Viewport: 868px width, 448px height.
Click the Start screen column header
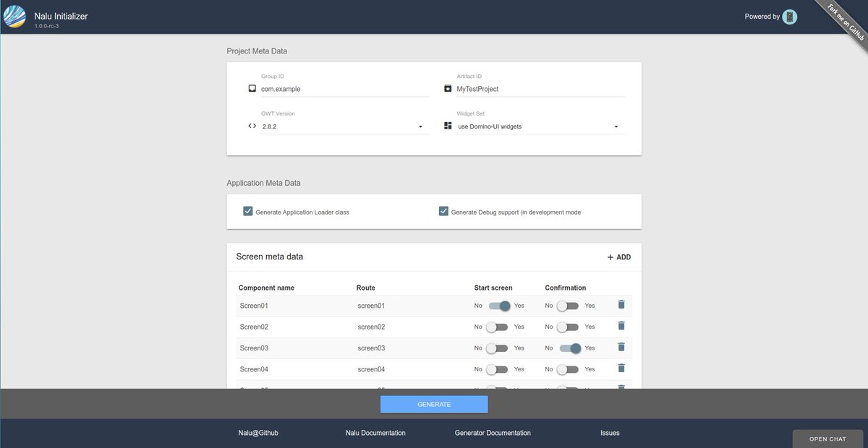point(493,288)
